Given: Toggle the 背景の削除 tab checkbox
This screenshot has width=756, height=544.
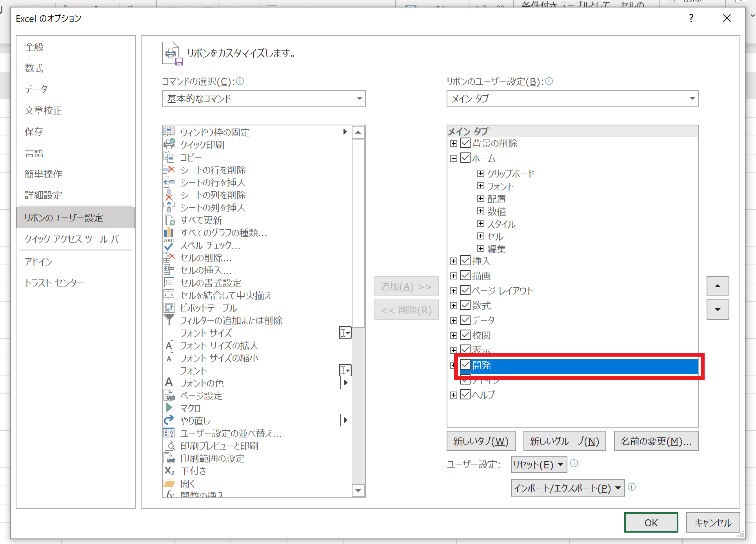Looking at the screenshot, I should (465, 143).
